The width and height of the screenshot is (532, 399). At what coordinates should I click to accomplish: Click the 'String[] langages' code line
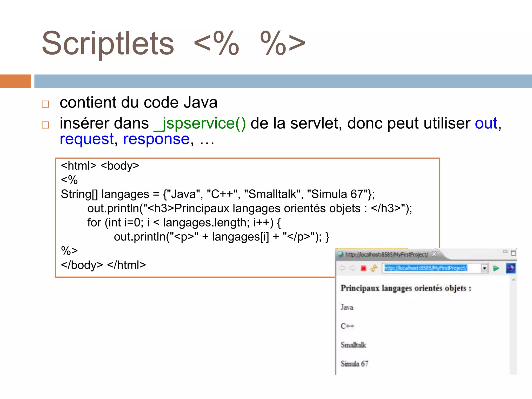click(218, 194)
